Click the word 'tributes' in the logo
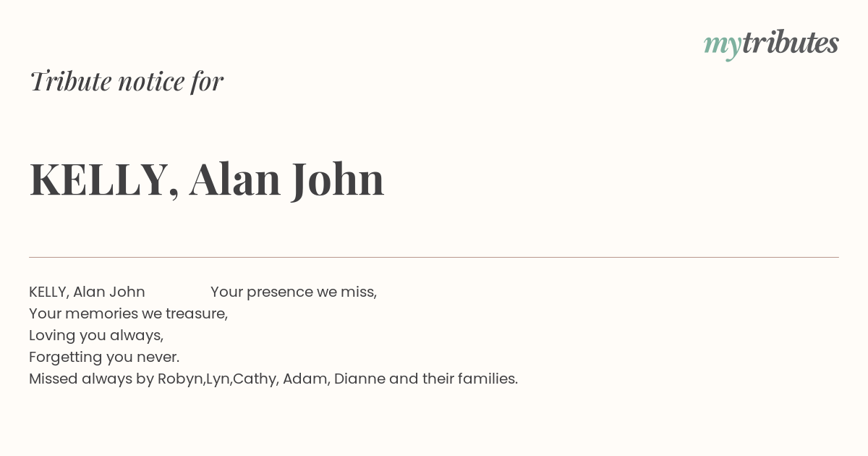868x456 pixels. click(x=791, y=43)
